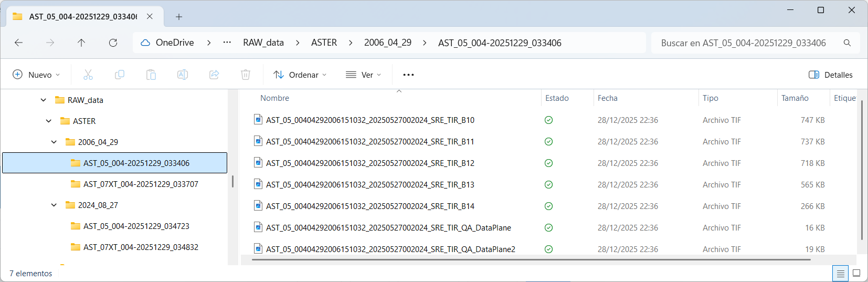Expand chevron after 2006_04_29 in address bar
868x282 pixels.
coord(425,43)
